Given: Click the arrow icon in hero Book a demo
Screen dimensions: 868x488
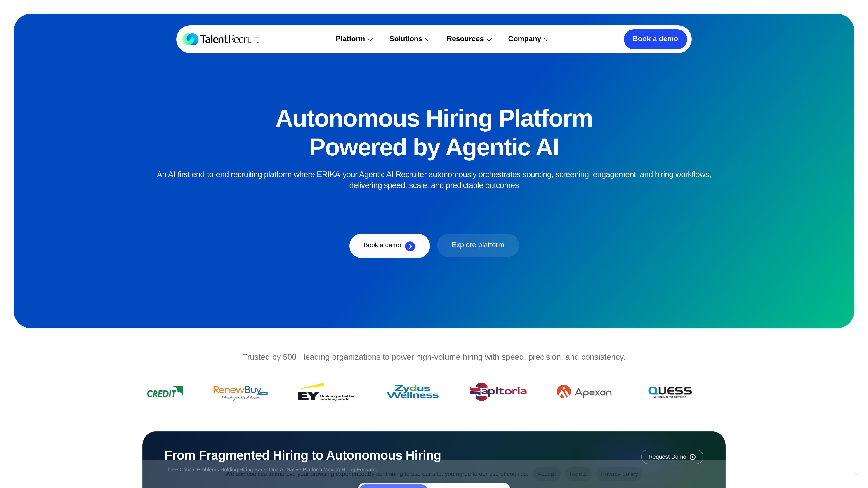Looking at the screenshot, I should point(410,246).
